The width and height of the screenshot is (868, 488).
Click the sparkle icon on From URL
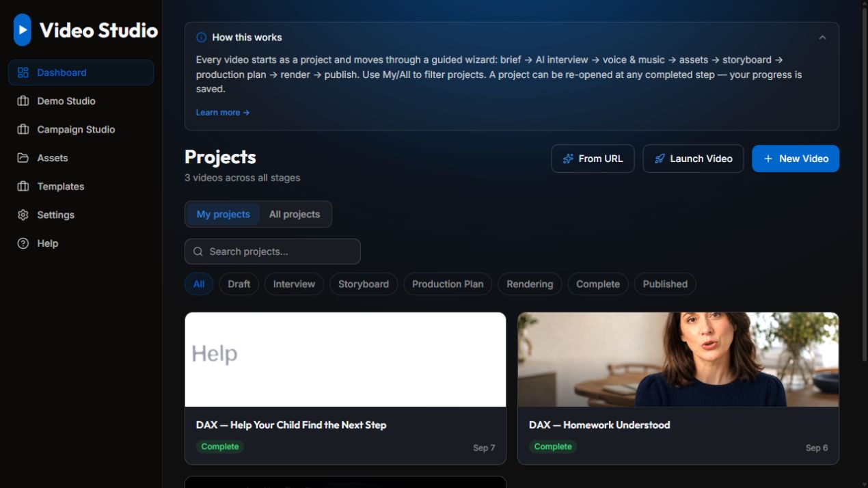coord(568,159)
